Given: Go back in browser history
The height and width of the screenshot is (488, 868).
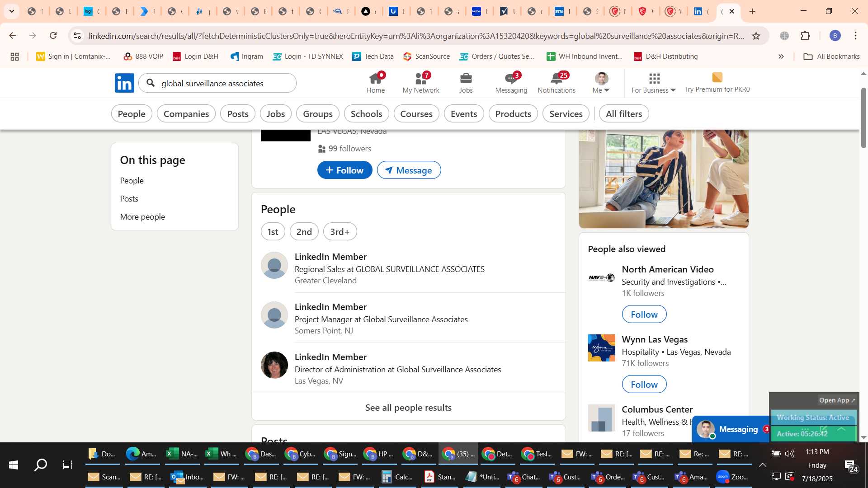Looking at the screenshot, I should (12, 36).
